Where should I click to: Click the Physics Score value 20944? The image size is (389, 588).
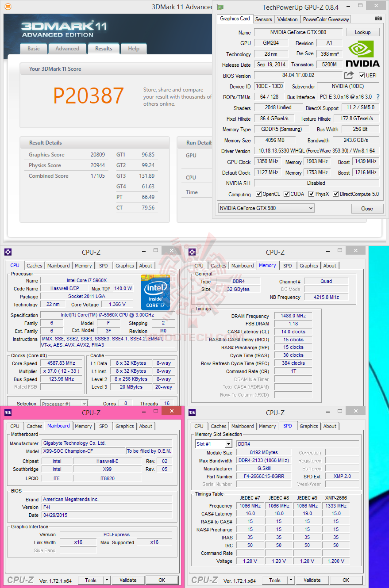pos(98,165)
